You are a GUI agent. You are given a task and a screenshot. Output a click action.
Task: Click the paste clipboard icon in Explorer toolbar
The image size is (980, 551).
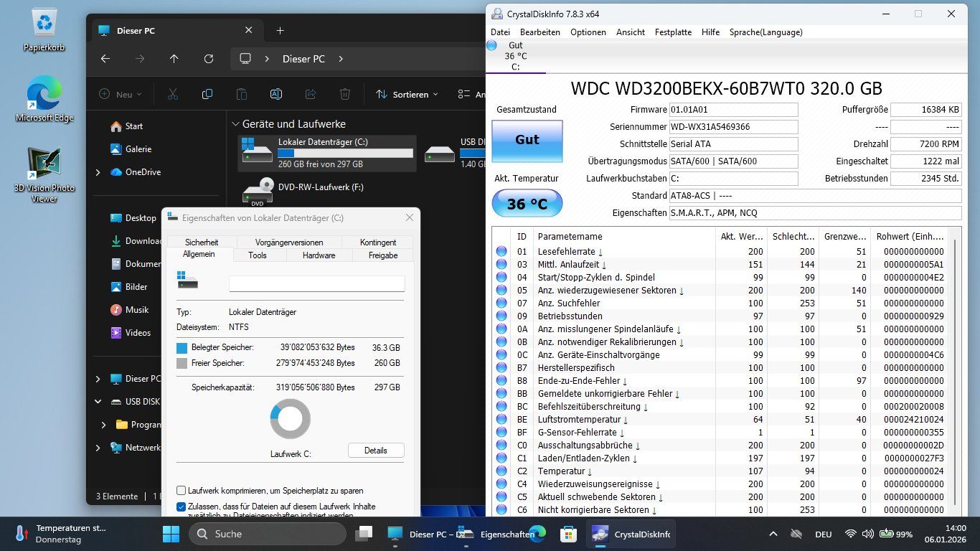tap(242, 94)
